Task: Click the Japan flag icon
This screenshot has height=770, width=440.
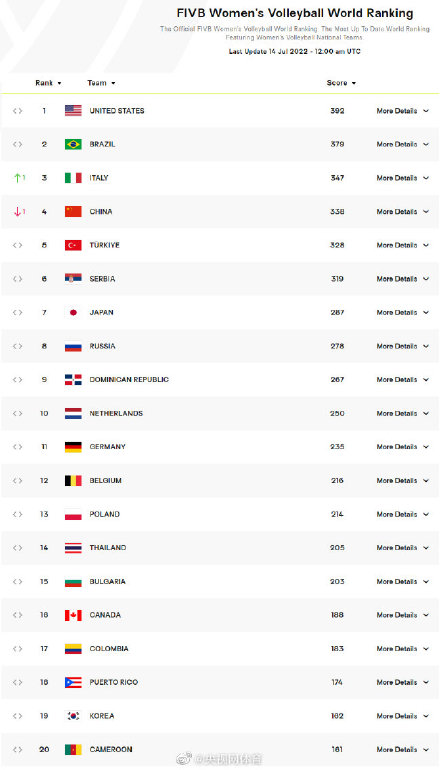Action: [x=73, y=312]
